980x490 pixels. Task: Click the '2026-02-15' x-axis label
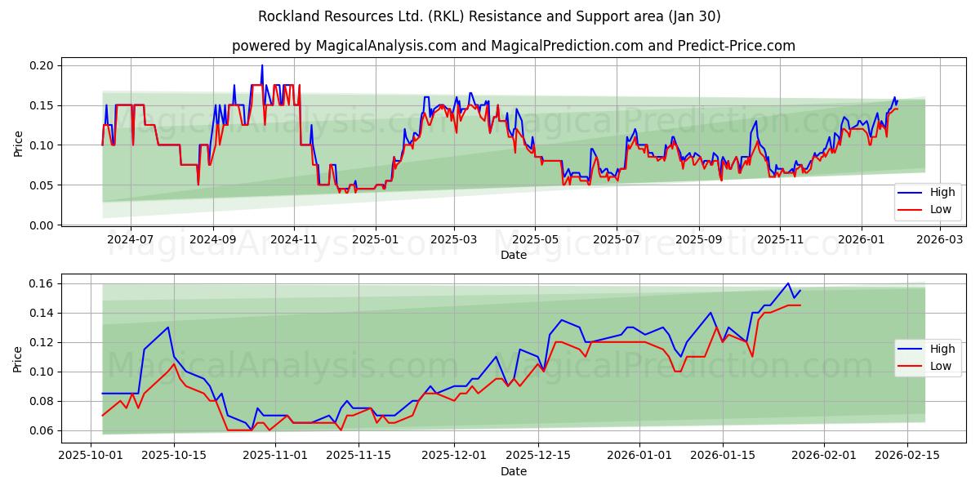click(907, 457)
